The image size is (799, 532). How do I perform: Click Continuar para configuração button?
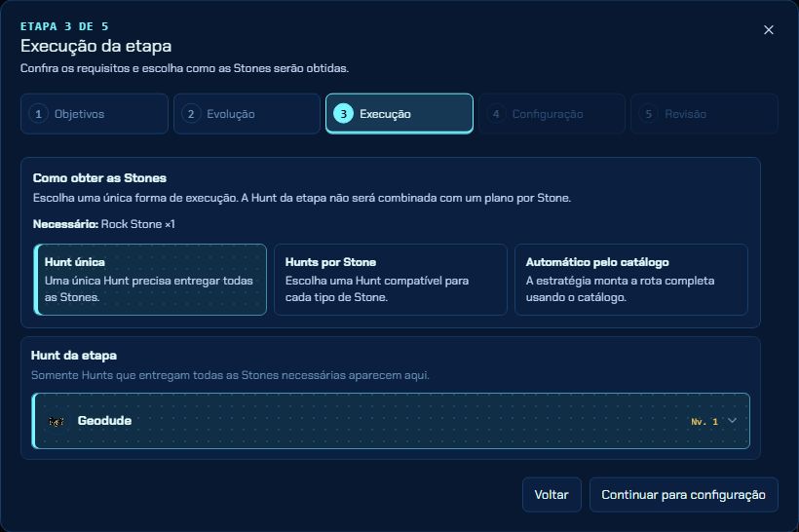click(683, 494)
